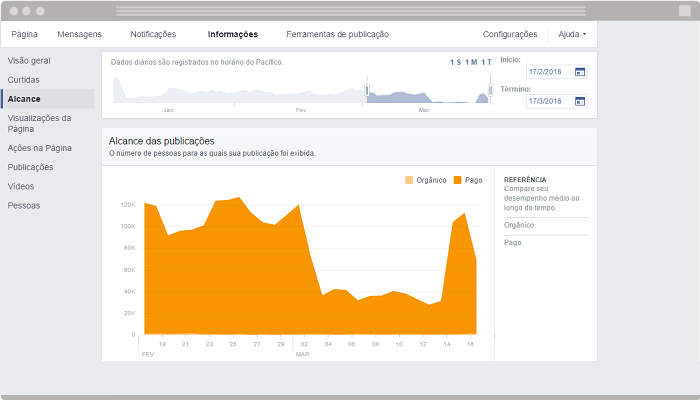Click the Mar label on overview timeline
700x400 pixels.
pyautogui.click(x=424, y=110)
